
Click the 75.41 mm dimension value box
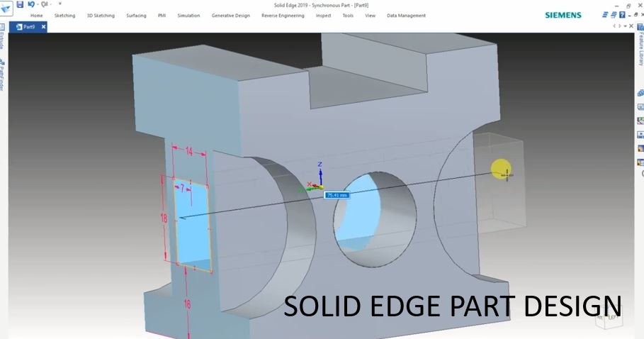click(337, 195)
